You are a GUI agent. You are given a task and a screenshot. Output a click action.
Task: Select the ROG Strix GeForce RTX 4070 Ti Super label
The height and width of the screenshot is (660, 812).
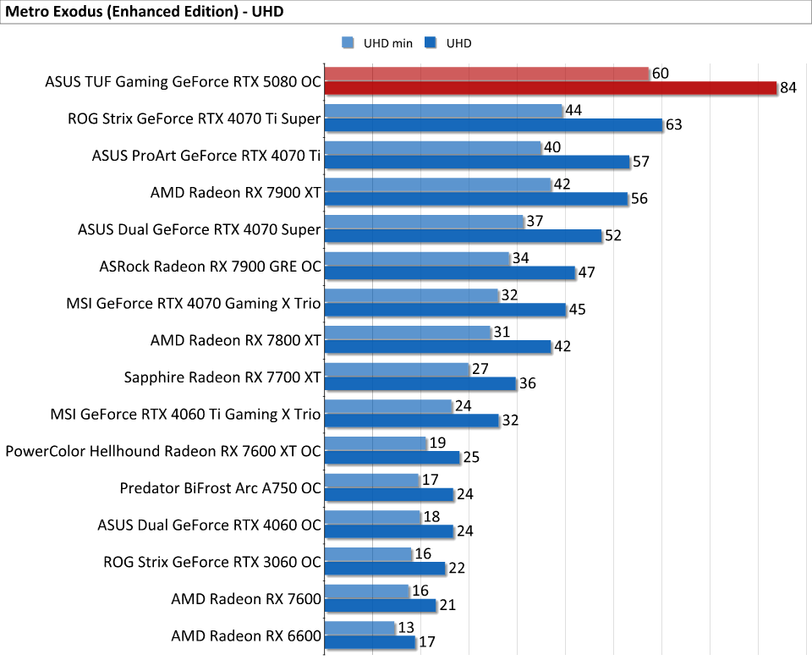[195, 118]
